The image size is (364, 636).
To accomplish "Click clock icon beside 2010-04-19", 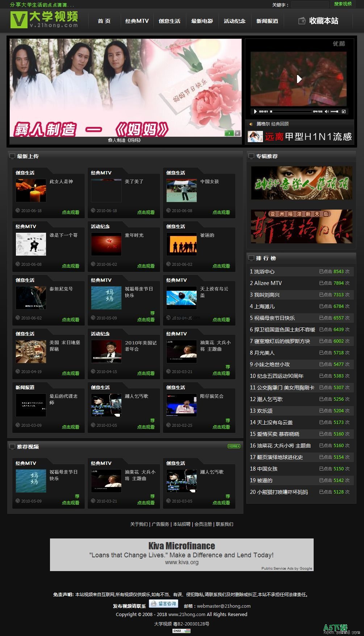I will click(x=18, y=372).
